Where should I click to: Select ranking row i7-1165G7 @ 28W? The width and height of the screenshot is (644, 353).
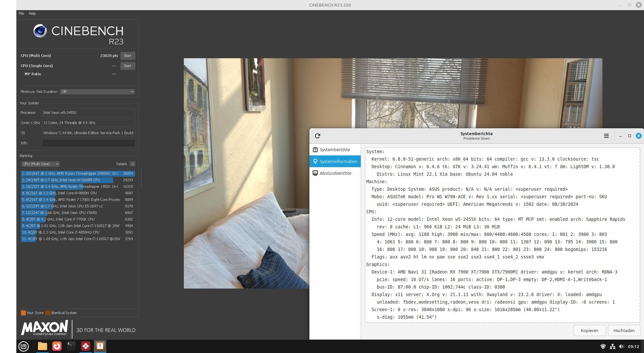pyautogui.click(x=78, y=226)
